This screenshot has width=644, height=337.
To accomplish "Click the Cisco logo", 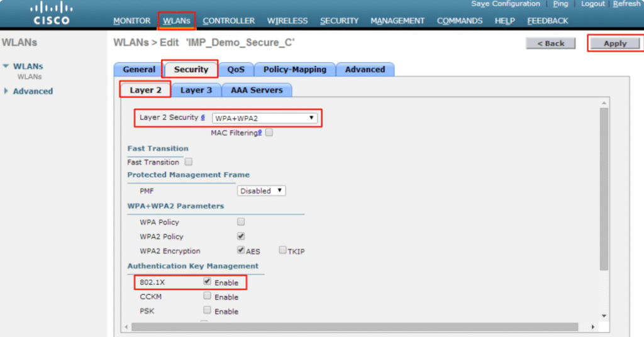I will tap(52, 14).
